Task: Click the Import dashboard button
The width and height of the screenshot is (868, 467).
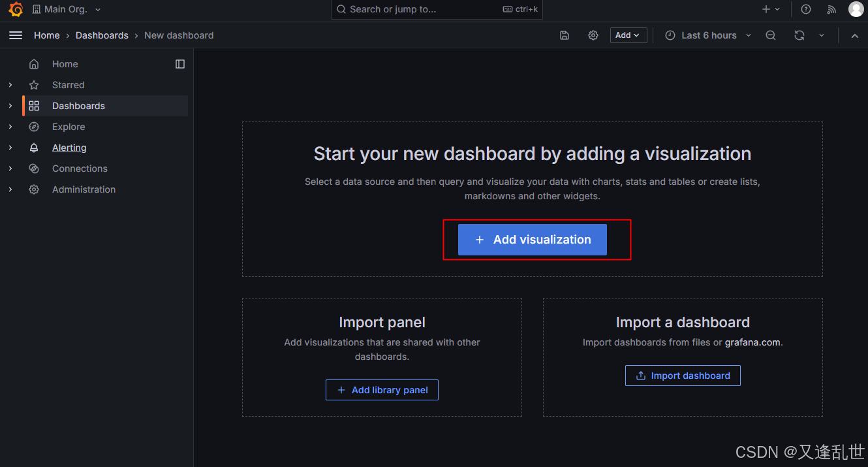Action: click(683, 376)
